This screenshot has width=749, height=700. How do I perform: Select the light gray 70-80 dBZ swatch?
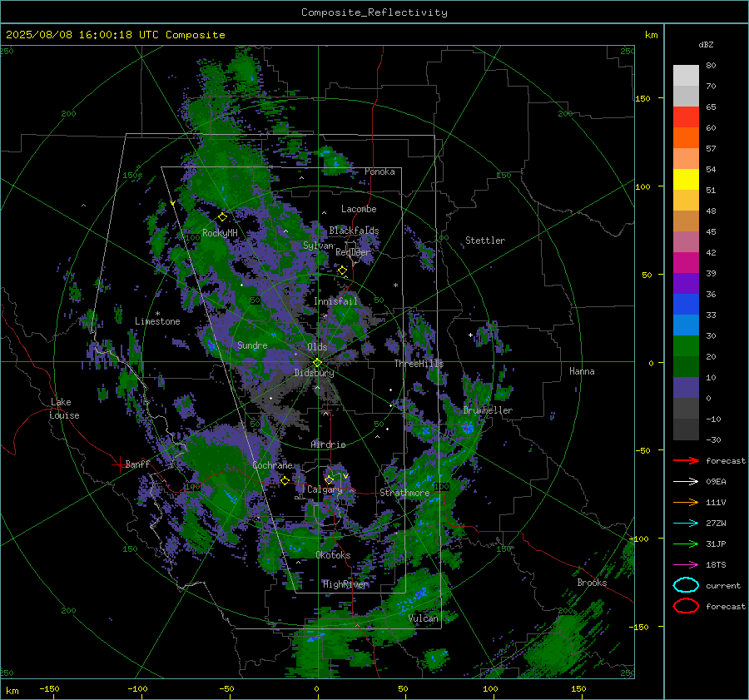pyautogui.click(x=686, y=76)
